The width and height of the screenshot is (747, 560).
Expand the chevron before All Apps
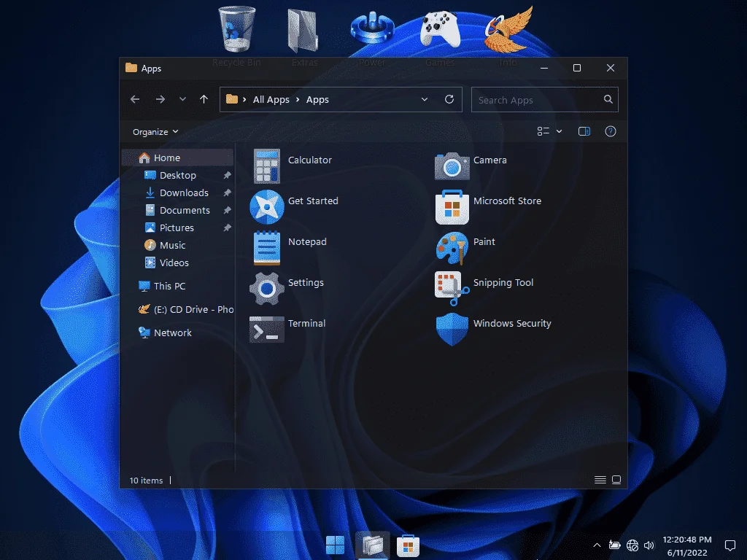pos(244,99)
